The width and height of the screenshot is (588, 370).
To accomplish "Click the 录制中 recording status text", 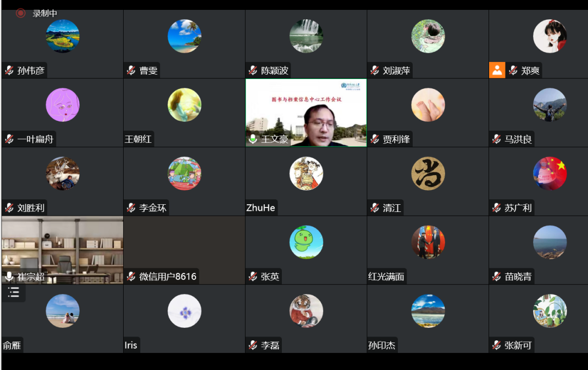I will click(45, 14).
